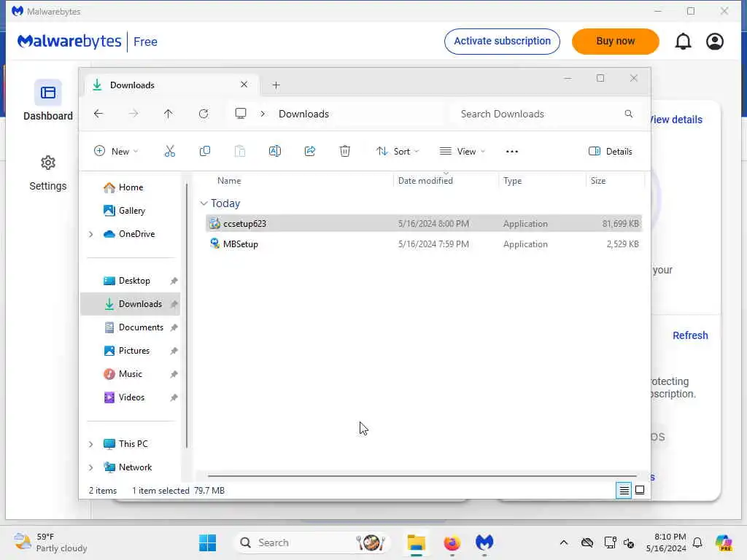Open Firefox from the taskbar
This screenshot has height=560, width=747.
pyautogui.click(x=452, y=542)
